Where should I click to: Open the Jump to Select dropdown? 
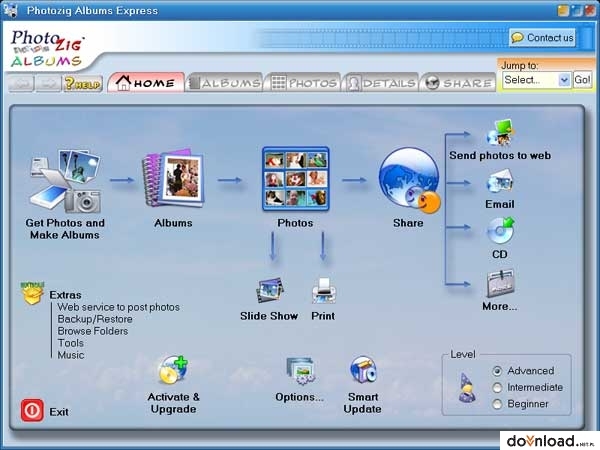[536, 80]
